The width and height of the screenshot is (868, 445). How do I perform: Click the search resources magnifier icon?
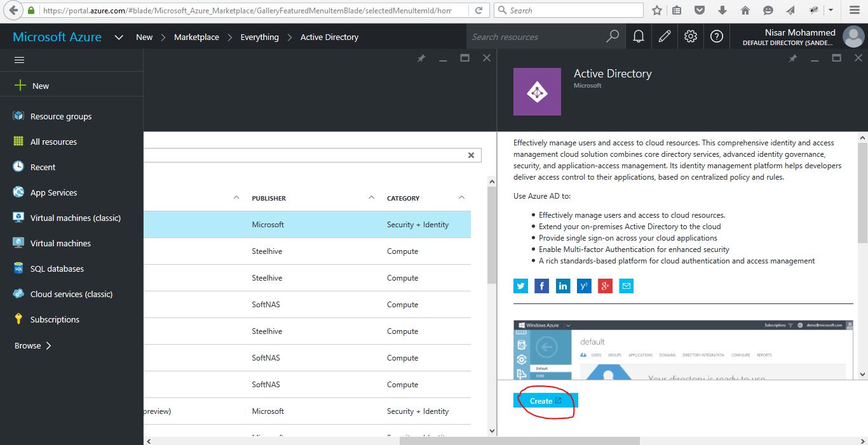[x=613, y=37]
